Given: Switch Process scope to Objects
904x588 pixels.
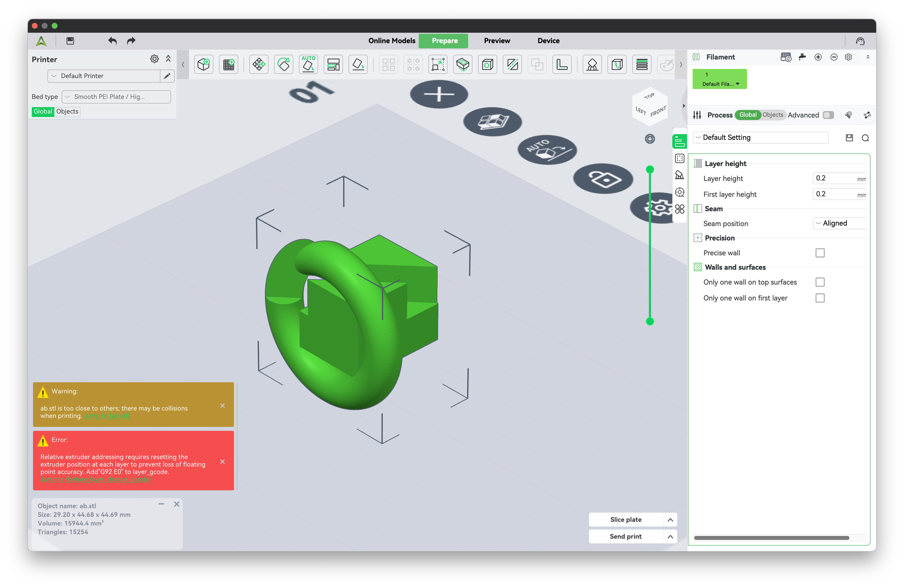Looking at the screenshot, I should click(x=773, y=115).
